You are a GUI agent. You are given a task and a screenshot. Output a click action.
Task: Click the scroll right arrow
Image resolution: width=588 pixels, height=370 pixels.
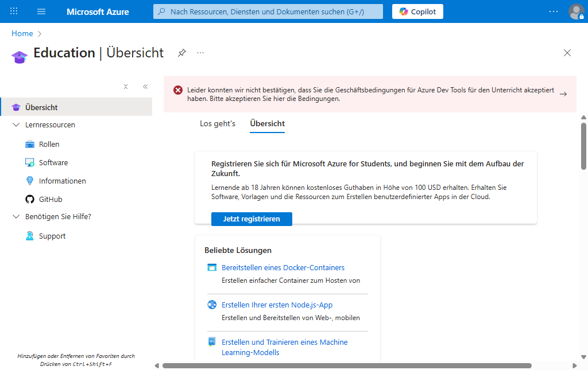point(574,365)
